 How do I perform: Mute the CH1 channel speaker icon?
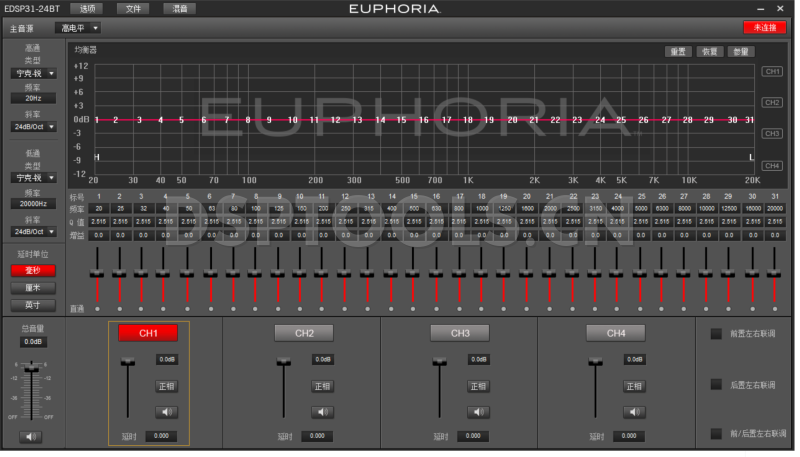pos(166,412)
